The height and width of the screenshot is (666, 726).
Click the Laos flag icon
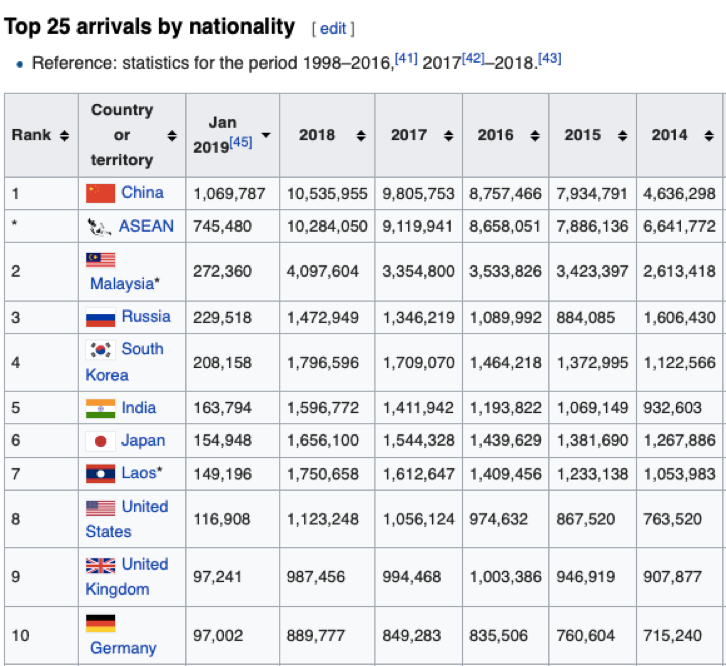point(100,474)
